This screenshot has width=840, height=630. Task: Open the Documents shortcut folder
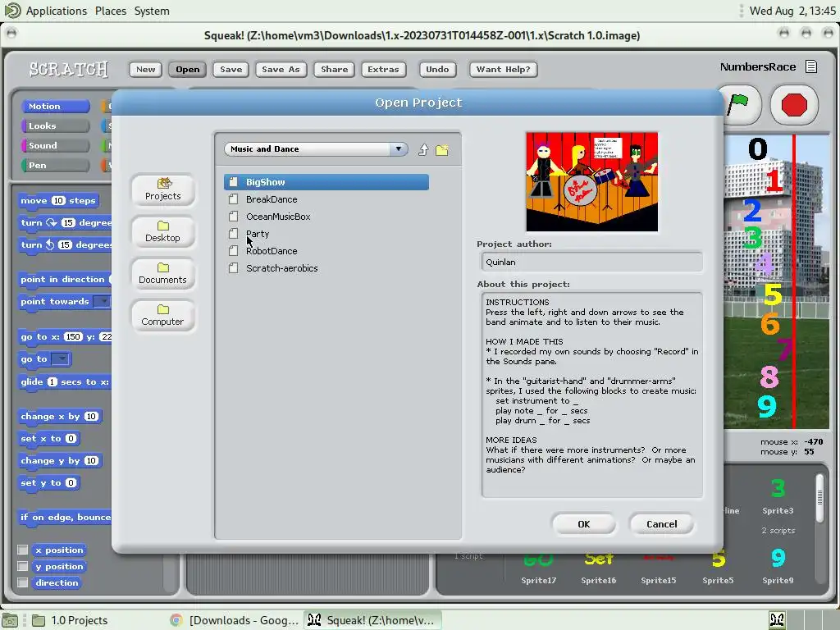click(163, 273)
